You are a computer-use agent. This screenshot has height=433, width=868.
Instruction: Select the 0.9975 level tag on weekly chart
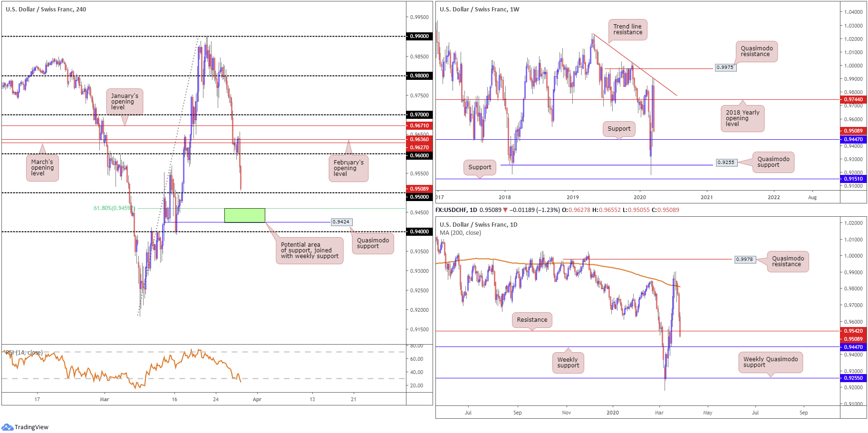(x=725, y=67)
